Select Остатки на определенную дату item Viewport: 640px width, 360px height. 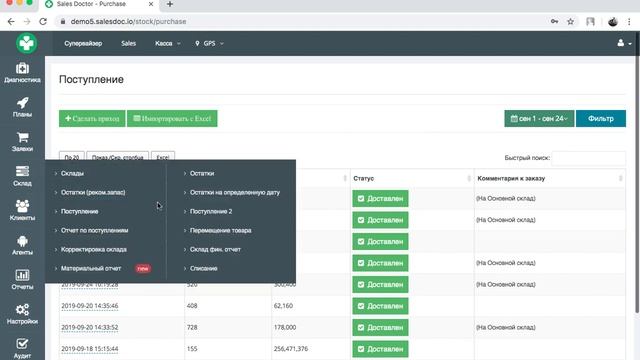tap(235, 192)
